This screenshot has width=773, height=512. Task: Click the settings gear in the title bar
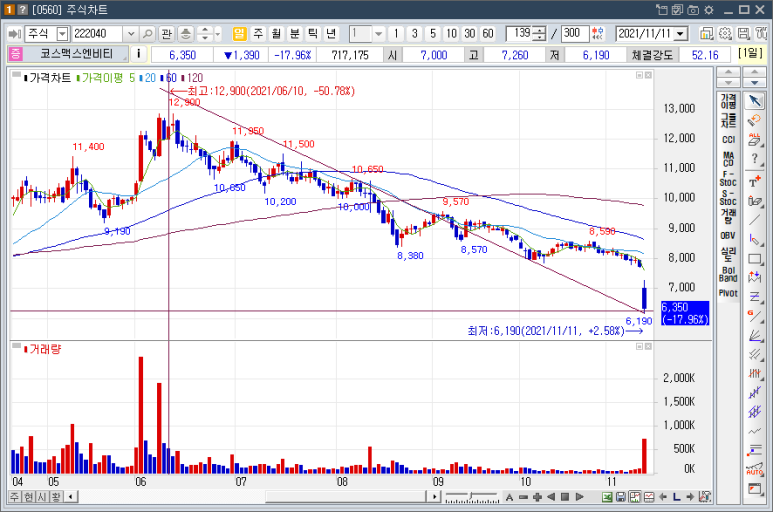709,9
